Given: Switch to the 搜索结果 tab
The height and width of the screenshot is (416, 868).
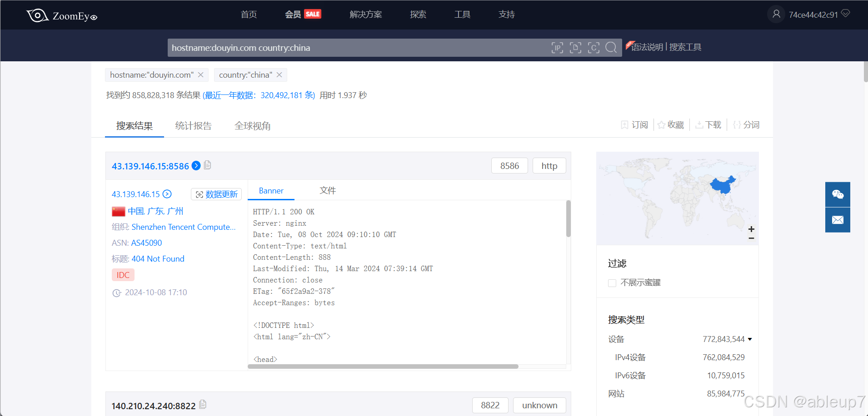Looking at the screenshot, I should pos(135,126).
